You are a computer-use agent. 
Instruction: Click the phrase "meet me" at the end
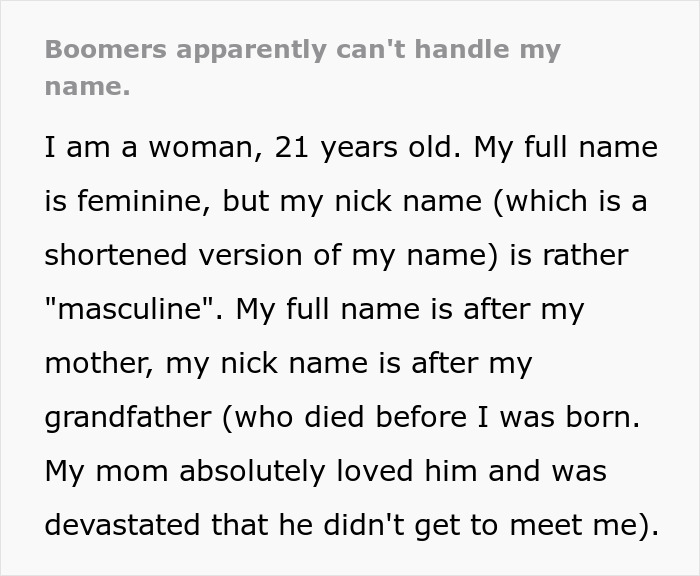coord(575,525)
